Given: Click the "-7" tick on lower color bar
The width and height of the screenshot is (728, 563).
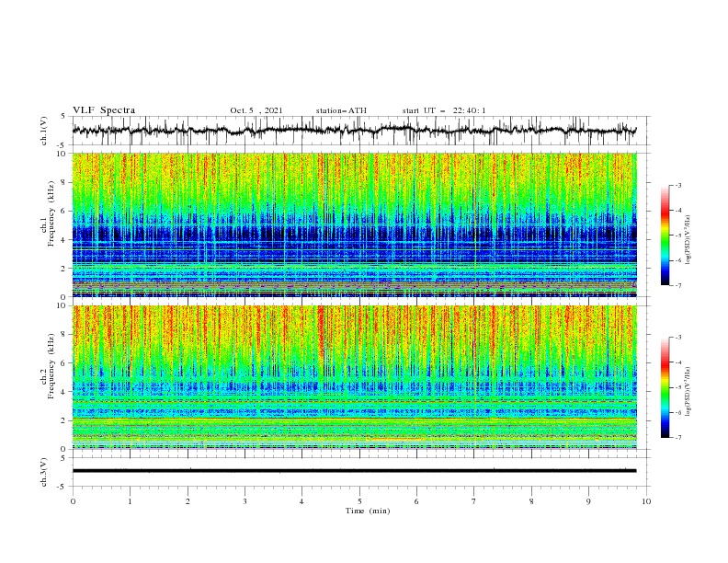Looking at the screenshot, I should (677, 438).
